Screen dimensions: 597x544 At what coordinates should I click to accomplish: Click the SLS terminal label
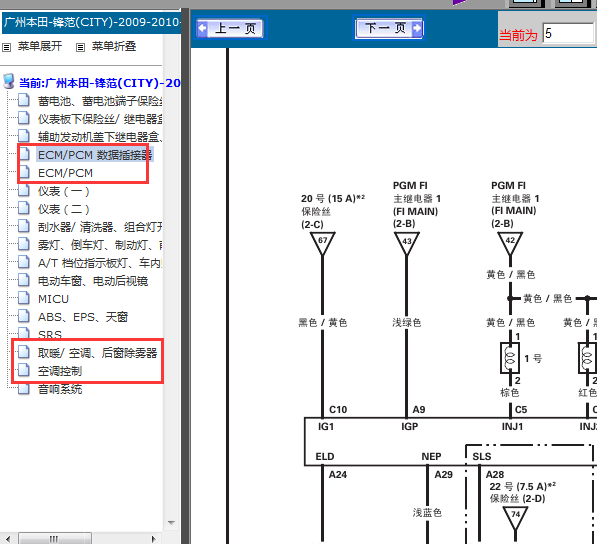[x=482, y=456]
